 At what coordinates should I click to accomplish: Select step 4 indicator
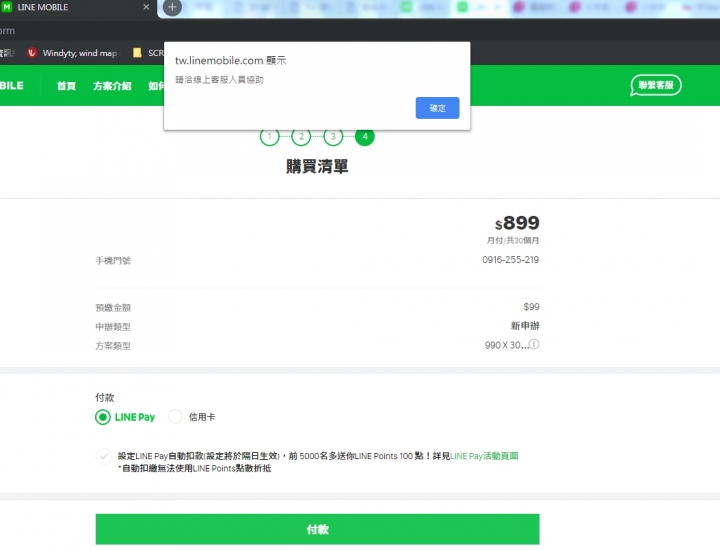tap(365, 136)
